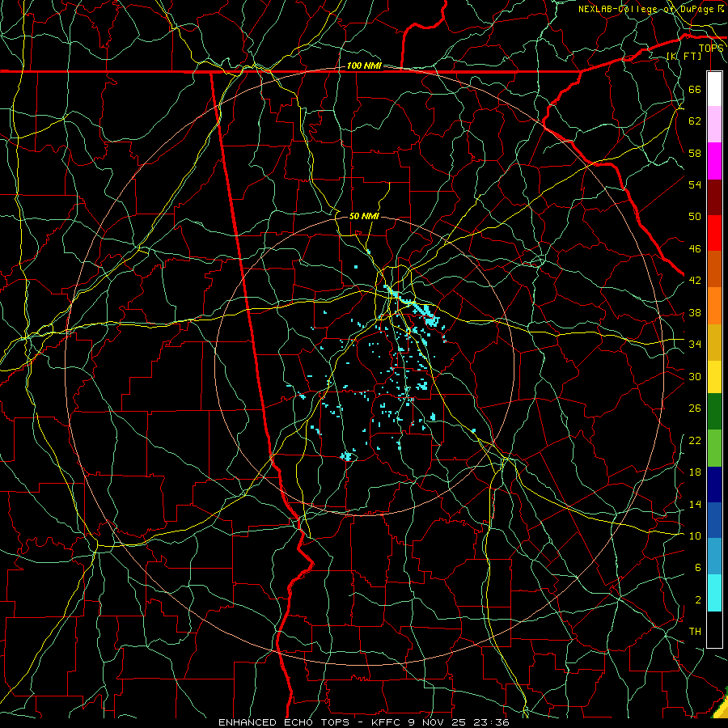Click legend value '14'
728x728 pixels.
[x=695, y=505]
